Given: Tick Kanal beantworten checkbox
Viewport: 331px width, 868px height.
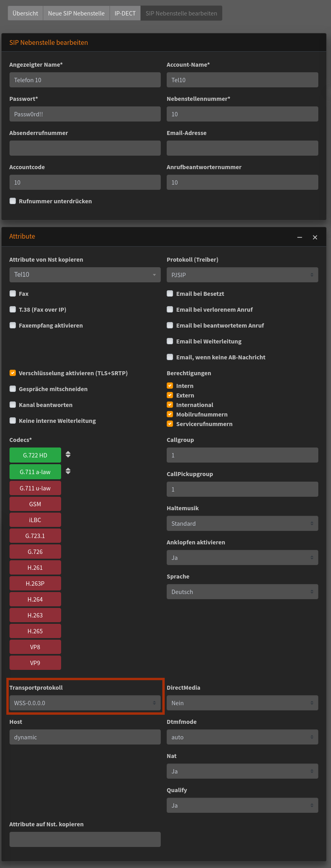Looking at the screenshot, I should click(13, 405).
